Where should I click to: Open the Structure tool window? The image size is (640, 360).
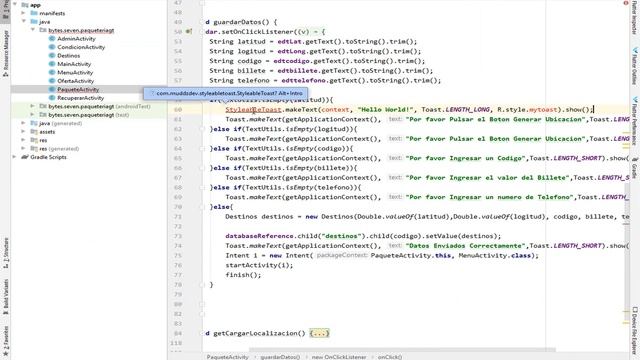(x=6, y=253)
